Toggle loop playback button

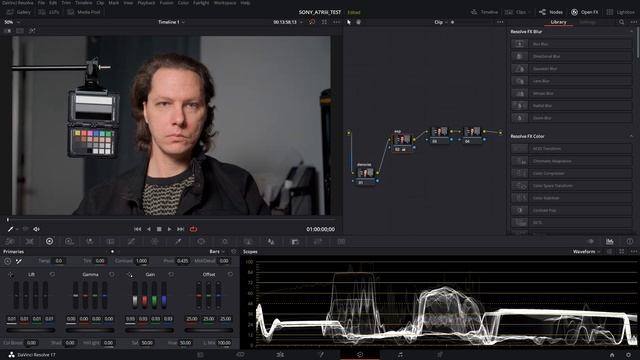[x=193, y=229]
